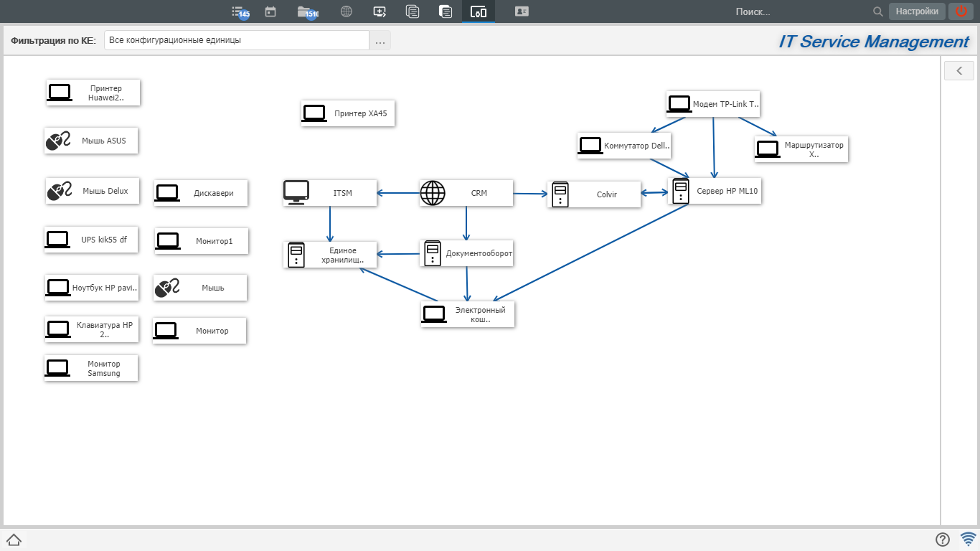Click the add-screen monitor icon in toolbar
The image size is (980, 551).
point(380,11)
